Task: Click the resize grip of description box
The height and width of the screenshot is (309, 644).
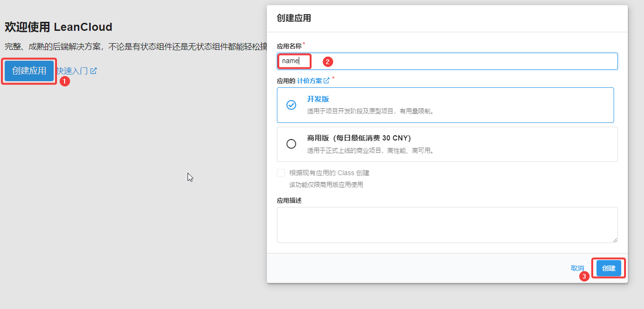Action: pyautogui.click(x=615, y=240)
